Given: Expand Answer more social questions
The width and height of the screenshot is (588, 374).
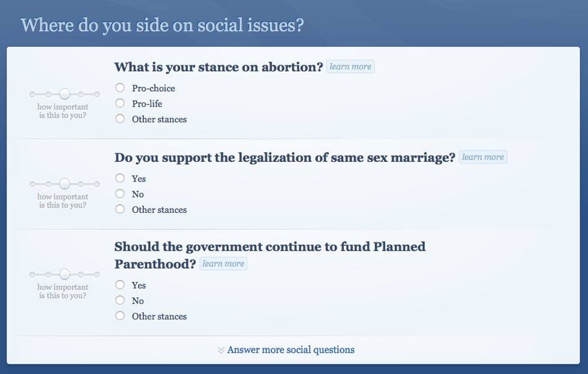Looking at the screenshot, I should [x=290, y=350].
